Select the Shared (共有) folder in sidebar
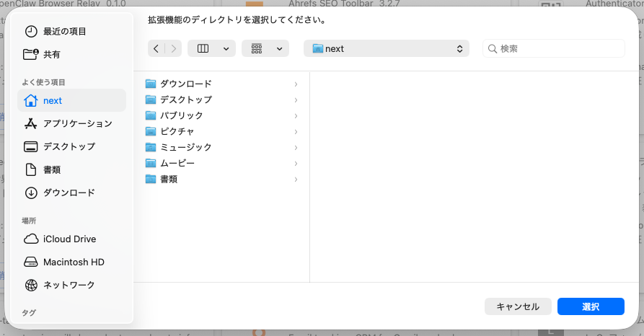 tap(51, 54)
